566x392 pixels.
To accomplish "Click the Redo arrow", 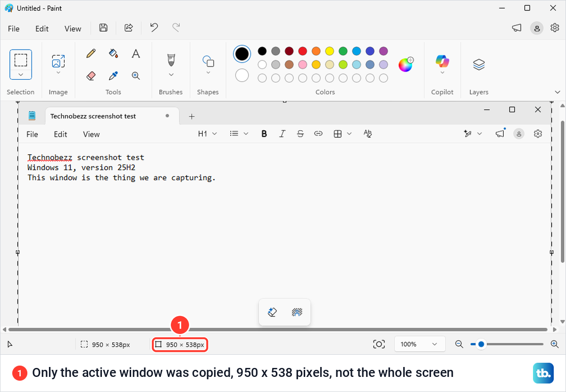I will tap(176, 27).
